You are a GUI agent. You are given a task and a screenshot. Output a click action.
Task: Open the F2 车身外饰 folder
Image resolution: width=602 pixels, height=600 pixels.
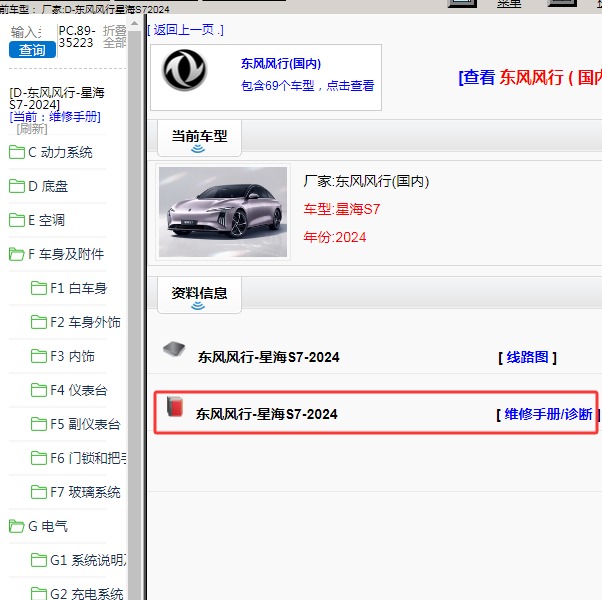pyautogui.click(x=76, y=322)
